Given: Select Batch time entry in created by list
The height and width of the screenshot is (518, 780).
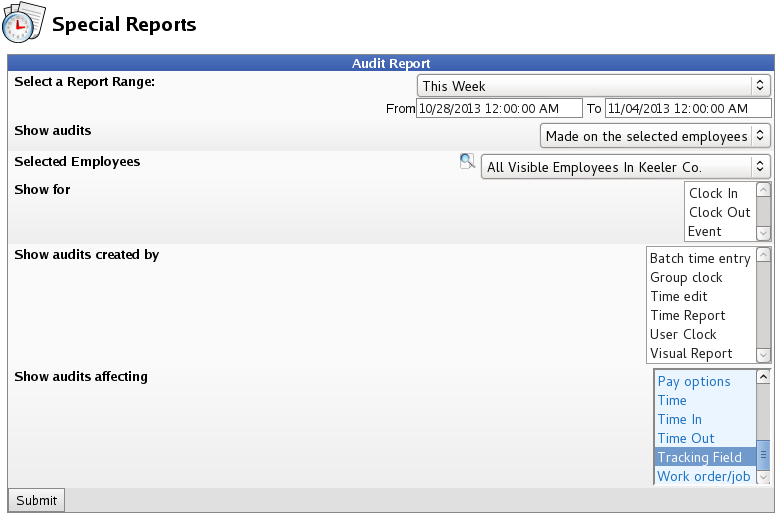Looking at the screenshot, I should point(701,258).
